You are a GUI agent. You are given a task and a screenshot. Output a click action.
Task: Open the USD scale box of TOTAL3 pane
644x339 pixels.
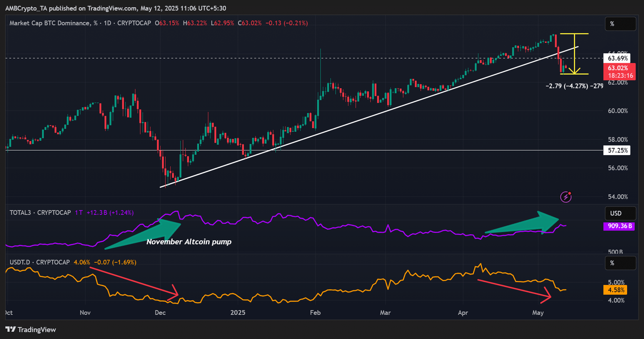[x=620, y=213]
